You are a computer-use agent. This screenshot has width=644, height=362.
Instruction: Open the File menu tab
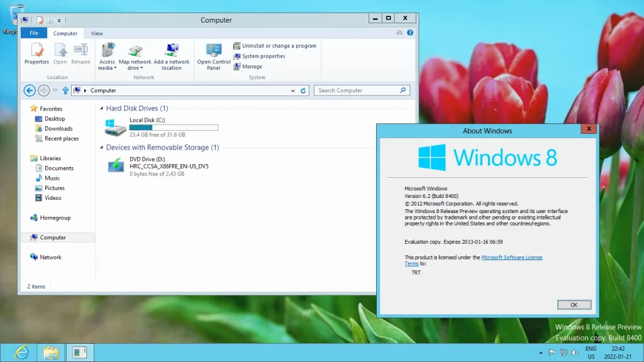point(34,33)
